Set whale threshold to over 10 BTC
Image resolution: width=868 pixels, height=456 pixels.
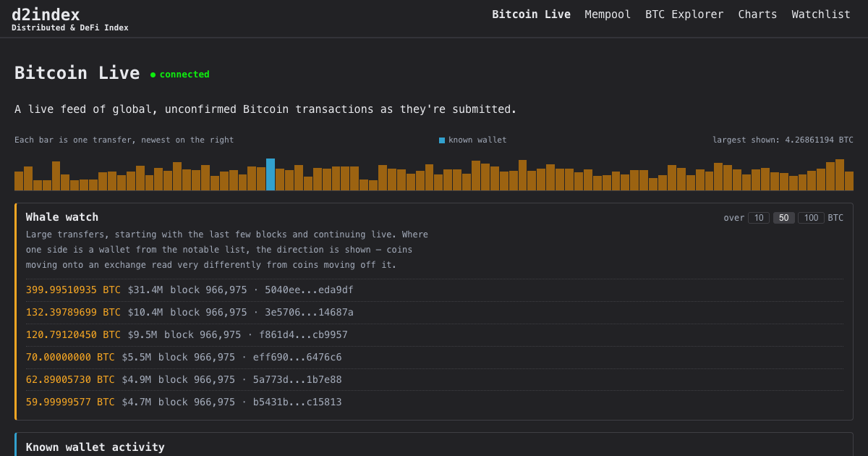point(759,218)
